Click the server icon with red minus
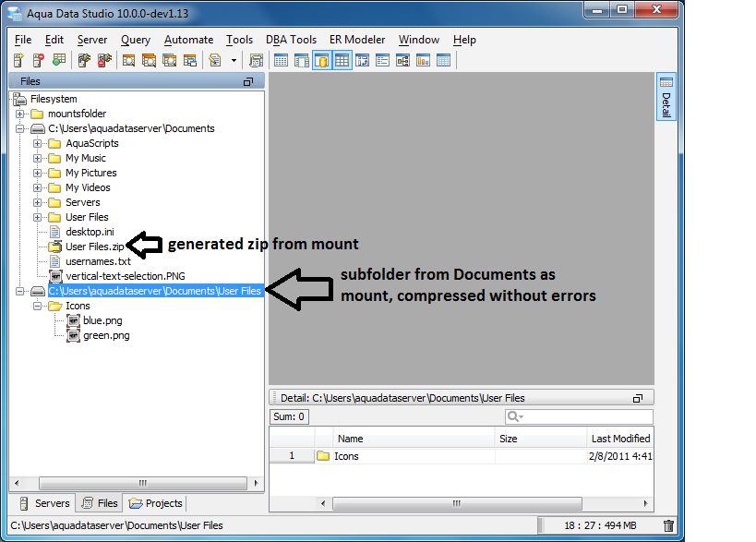Viewport: 756px width, 542px height. [x=39, y=60]
